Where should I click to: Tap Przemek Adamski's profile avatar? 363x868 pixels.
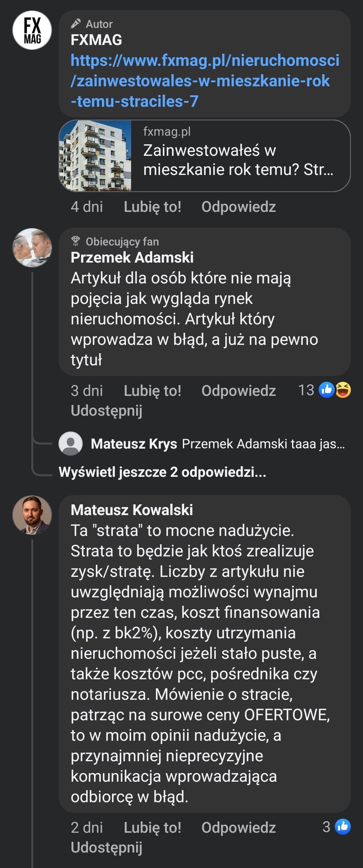coord(32,248)
